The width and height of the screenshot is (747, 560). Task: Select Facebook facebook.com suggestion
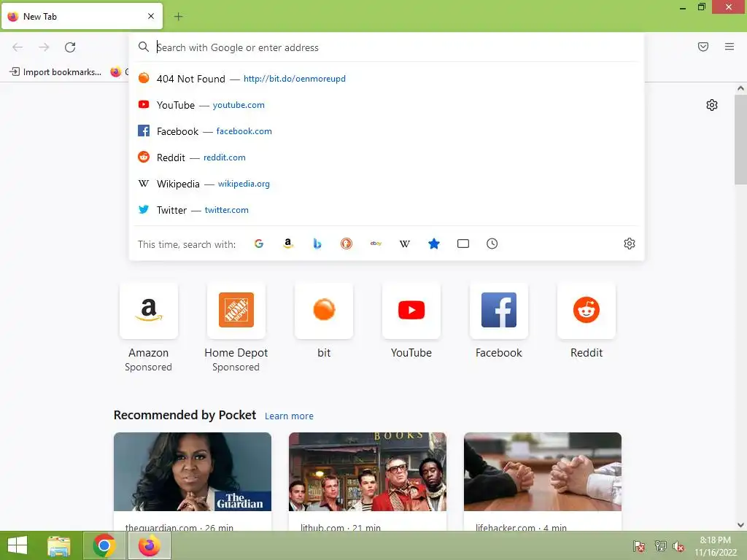(387, 131)
